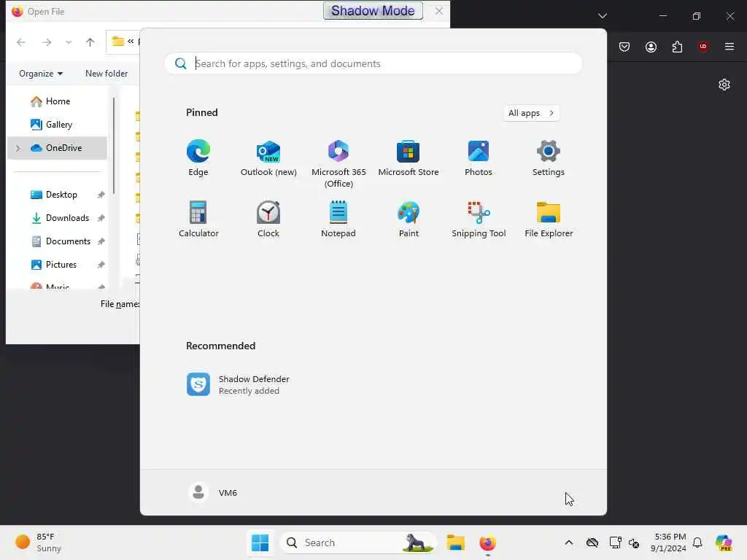
Task: Click the OneDrive sync tray icon
Action: click(592, 542)
